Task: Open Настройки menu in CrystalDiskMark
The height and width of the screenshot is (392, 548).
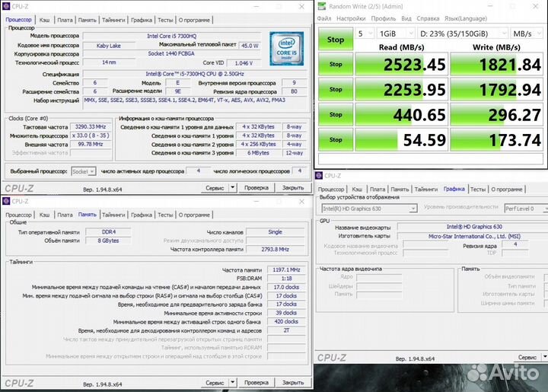Action: point(351,18)
